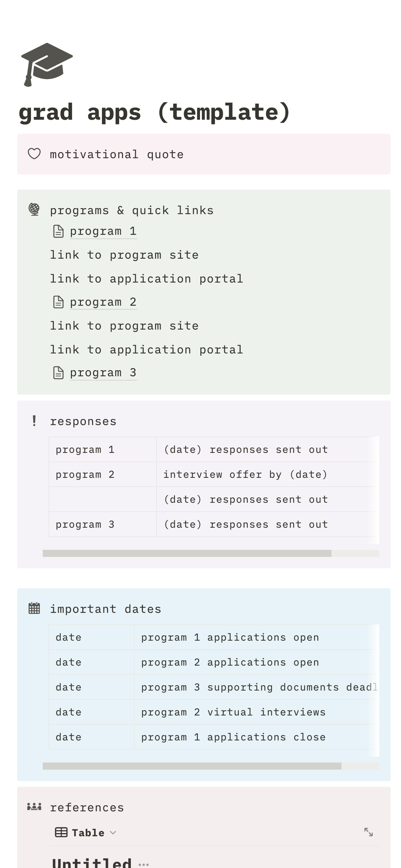The width and height of the screenshot is (401, 868).
Task: Click the first link to program site
Action: [x=124, y=255]
